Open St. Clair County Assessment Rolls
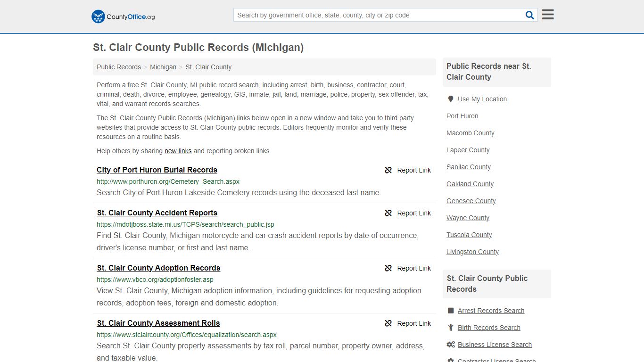The image size is (644, 362). [158, 323]
